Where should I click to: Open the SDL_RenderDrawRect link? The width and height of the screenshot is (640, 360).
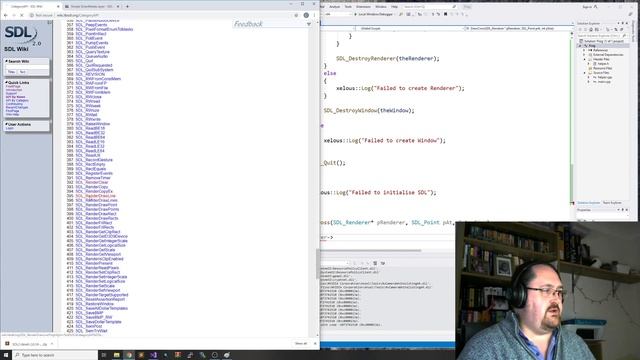coord(96,214)
